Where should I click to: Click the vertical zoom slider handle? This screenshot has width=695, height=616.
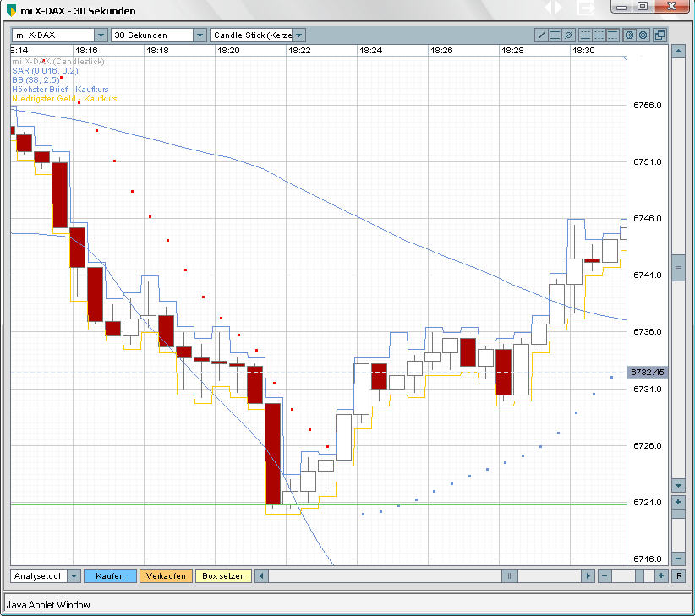click(x=678, y=514)
